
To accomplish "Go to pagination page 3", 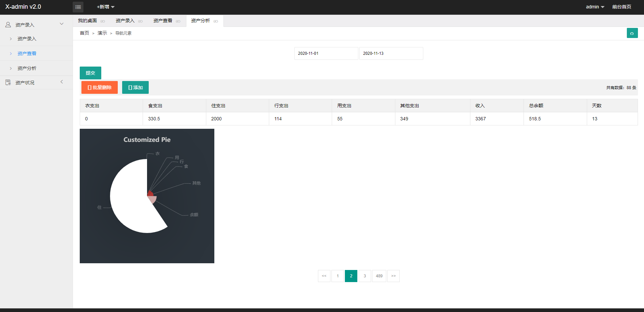I will click(x=365, y=276).
